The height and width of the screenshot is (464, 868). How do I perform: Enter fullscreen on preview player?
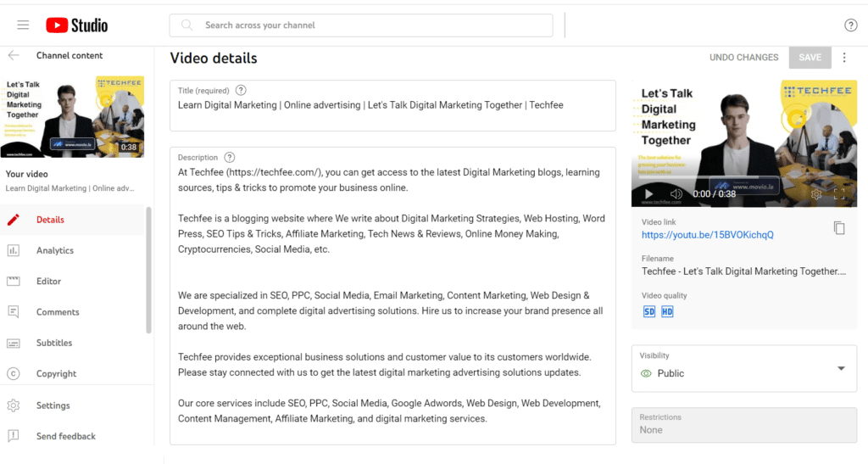click(839, 193)
